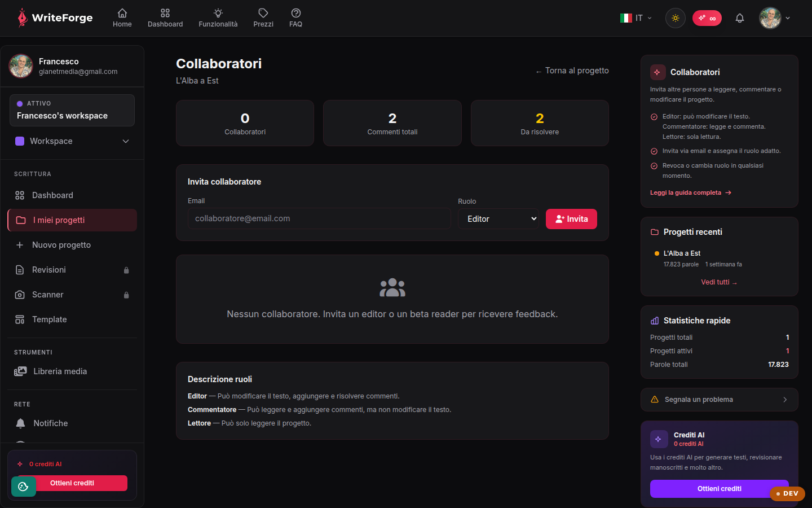Viewport: 812px width, 508px height.
Task: Click Vedi tutti link
Action: tap(719, 282)
